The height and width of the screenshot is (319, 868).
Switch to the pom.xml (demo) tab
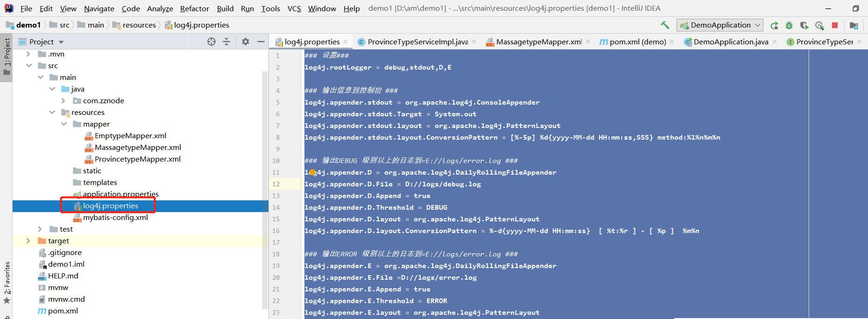637,42
